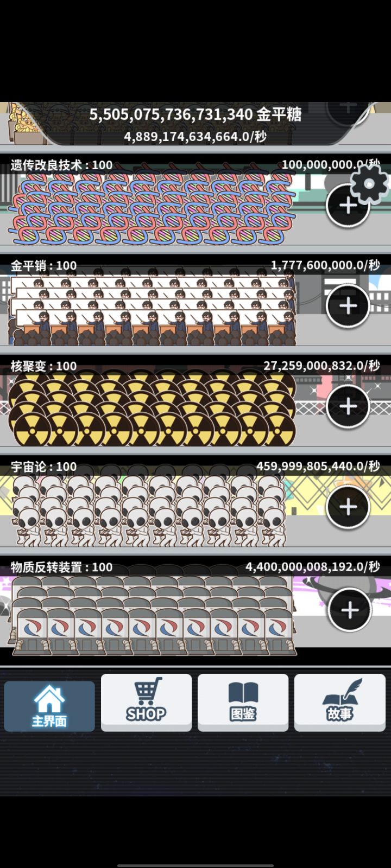Viewport: 391px width, 868px height.
Task: Switch to the 图鉴 encyclopedia tab
Action: [243, 702]
